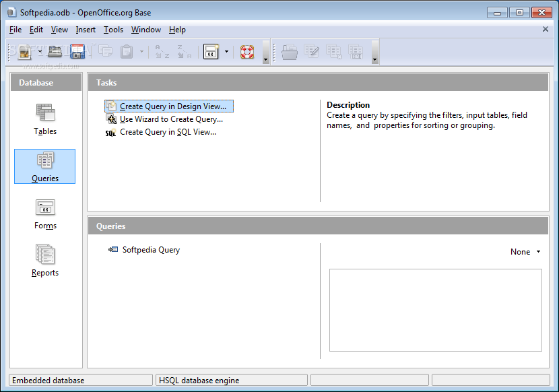Image resolution: width=559 pixels, height=392 pixels.
Task: Minimize the OpenOffice.org Base window
Action: tap(497, 13)
